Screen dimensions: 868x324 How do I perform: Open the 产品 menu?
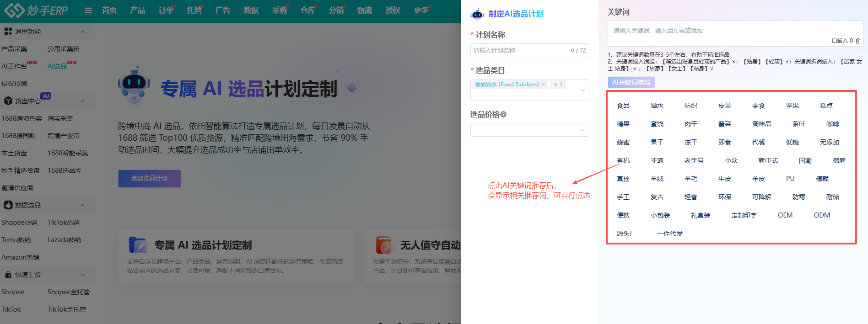pos(138,10)
